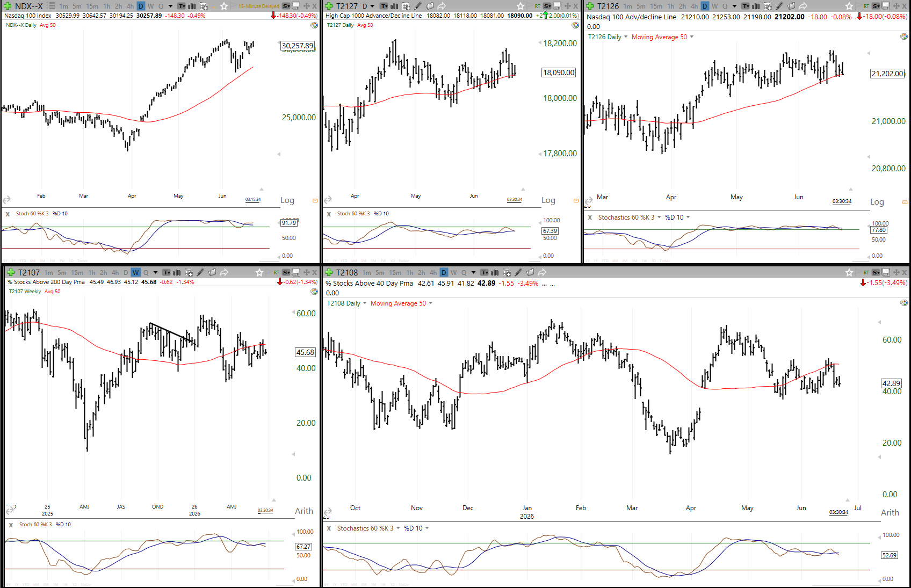Viewport: 911px width, 588px height.
Task: Select pencil drawing tool on T2126 chart
Action: pyautogui.click(x=779, y=6)
